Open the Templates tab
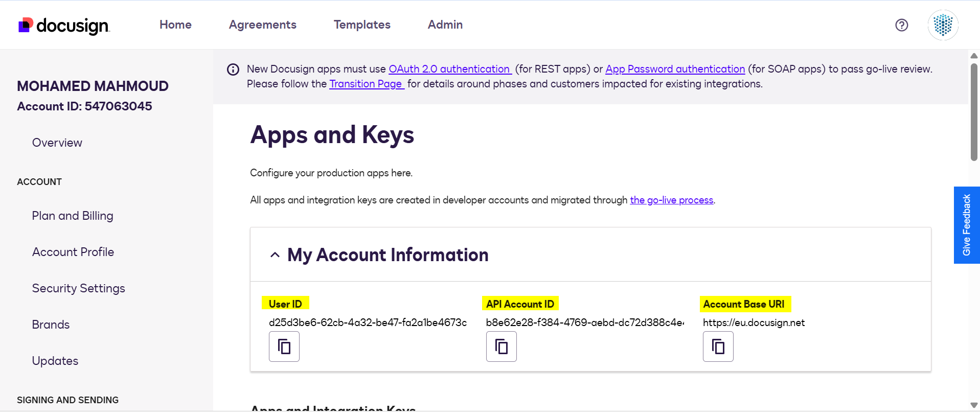Screen dimensions: 980x416 pos(362,25)
